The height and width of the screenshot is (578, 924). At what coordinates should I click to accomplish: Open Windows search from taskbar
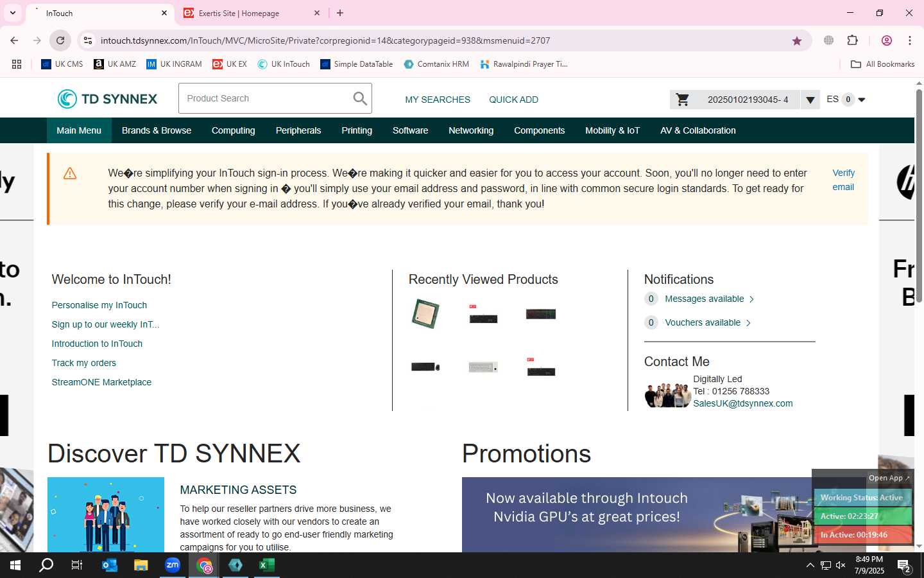tap(46, 565)
